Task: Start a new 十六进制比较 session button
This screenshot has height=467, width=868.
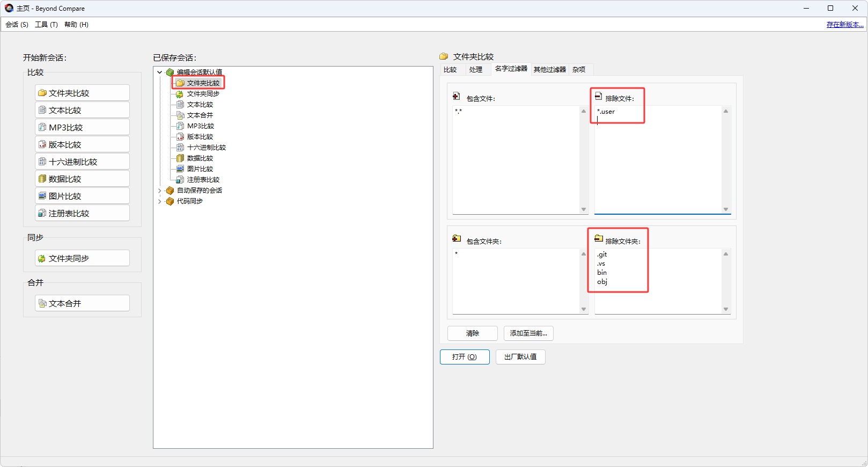Action: click(83, 162)
